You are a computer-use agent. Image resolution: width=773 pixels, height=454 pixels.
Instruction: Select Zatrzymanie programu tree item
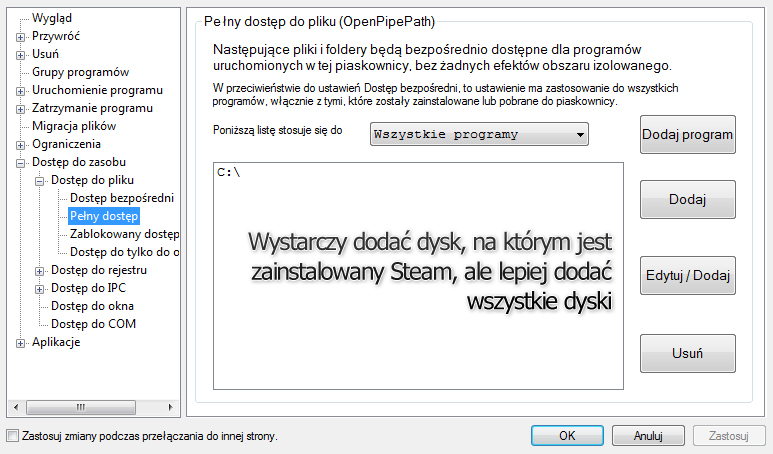pos(92,108)
